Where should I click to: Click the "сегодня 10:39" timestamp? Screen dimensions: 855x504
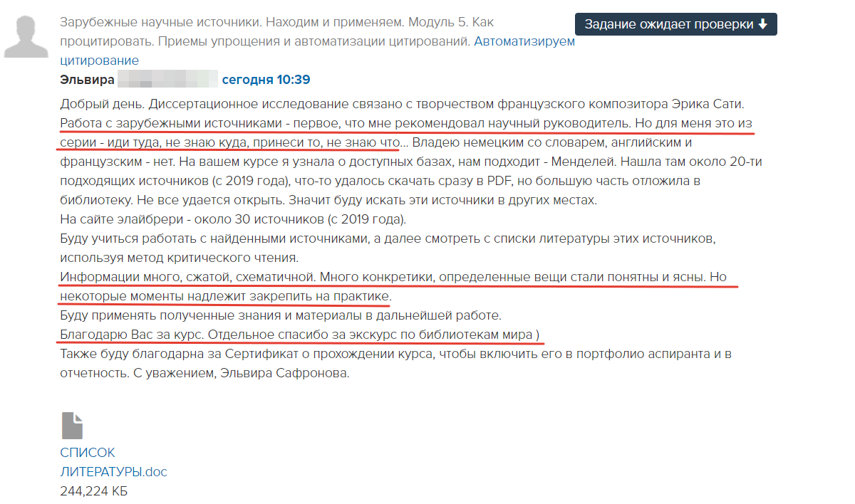pyautogui.click(x=266, y=80)
